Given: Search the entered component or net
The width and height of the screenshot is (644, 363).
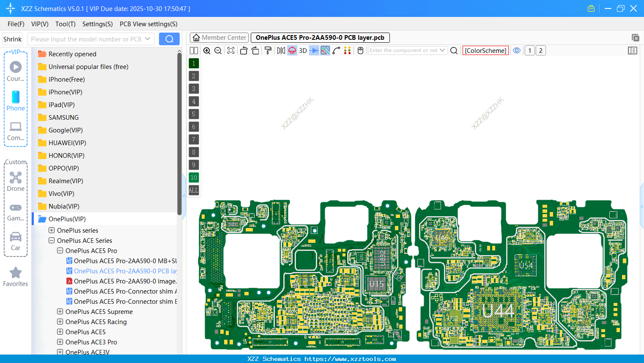Looking at the screenshot, I should point(454,50).
